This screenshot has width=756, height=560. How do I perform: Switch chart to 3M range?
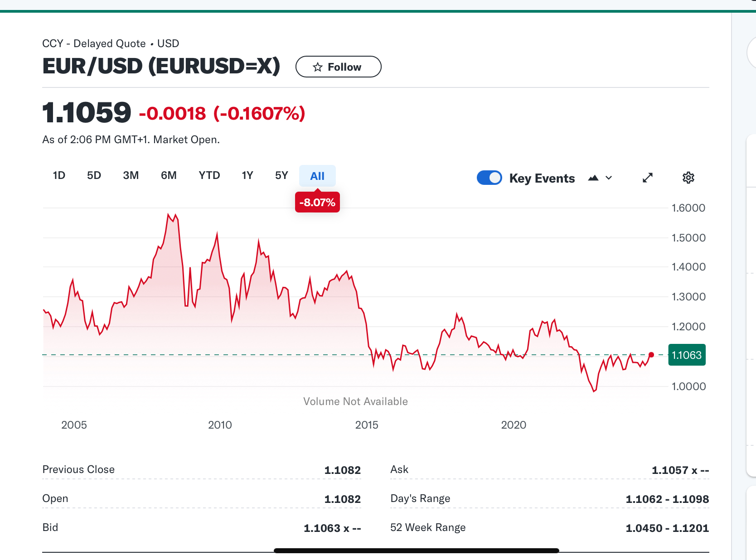point(131,176)
